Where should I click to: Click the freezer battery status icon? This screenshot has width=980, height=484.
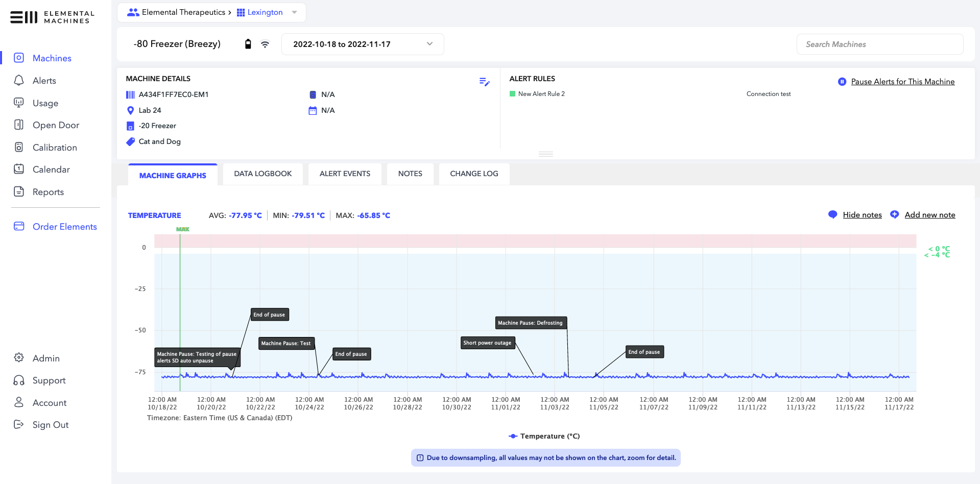click(248, 44)
